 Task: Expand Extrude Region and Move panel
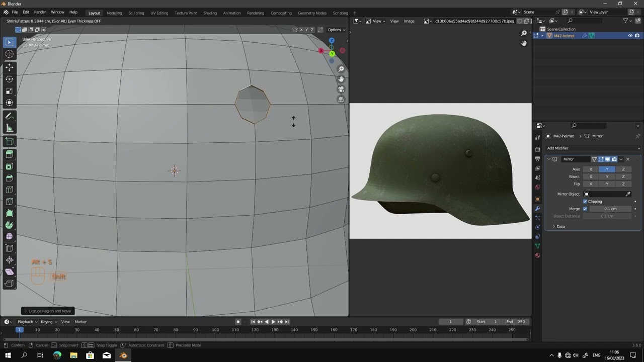(x=48, y=311)
